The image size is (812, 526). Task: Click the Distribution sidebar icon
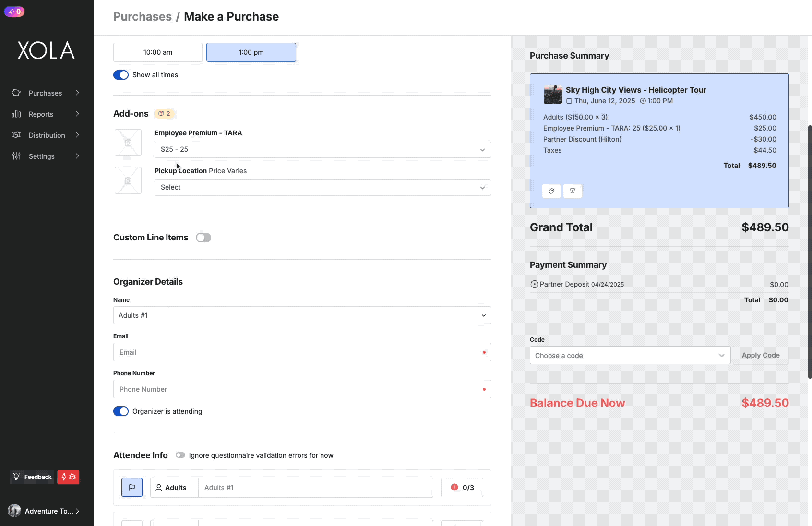pyautogui.click(x=16, y=135)
